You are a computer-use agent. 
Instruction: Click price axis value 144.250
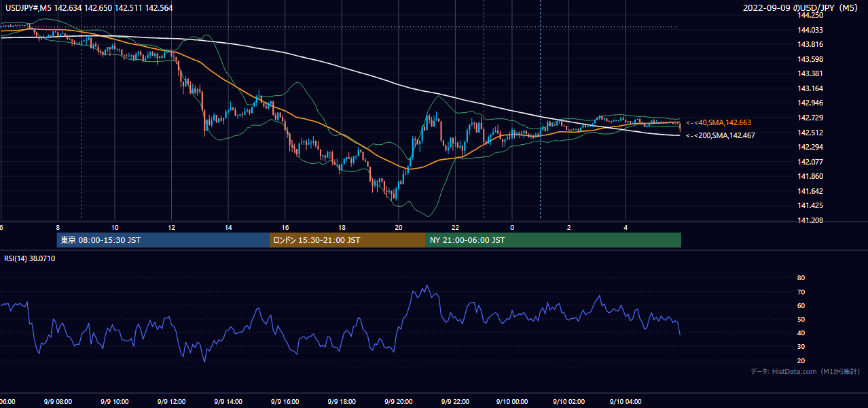pyautogui.click(x=810, y=15)
